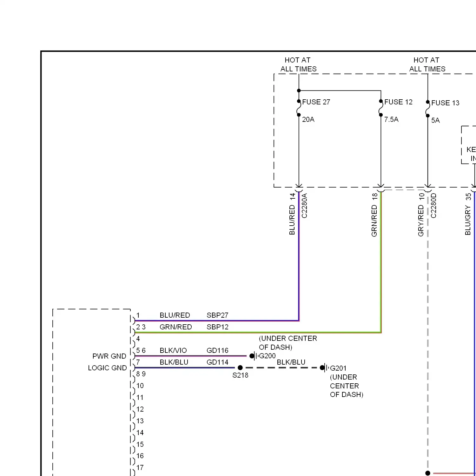Viewport: 476px width, 476px height.
Task: Click connector pin 16
Action: coord(140,456)
